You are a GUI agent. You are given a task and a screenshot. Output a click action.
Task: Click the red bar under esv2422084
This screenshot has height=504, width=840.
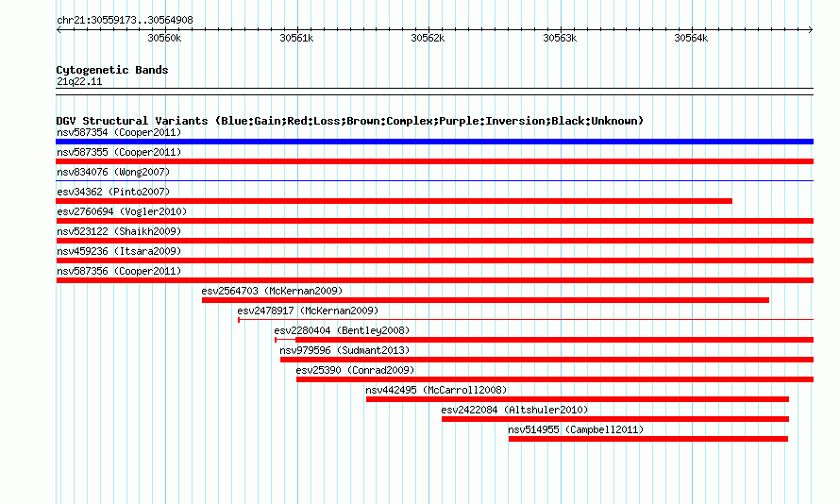[615, 419]
